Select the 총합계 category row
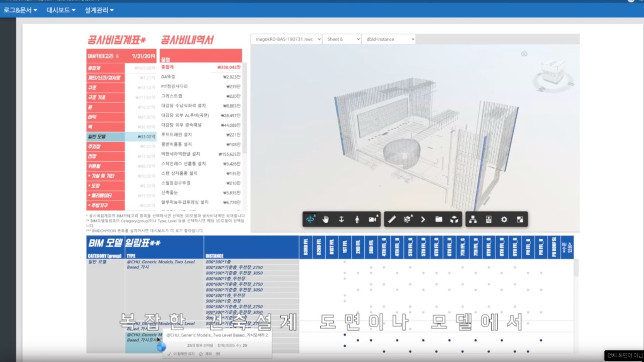The height and width of the screenshot is (362, 644). 121,68
